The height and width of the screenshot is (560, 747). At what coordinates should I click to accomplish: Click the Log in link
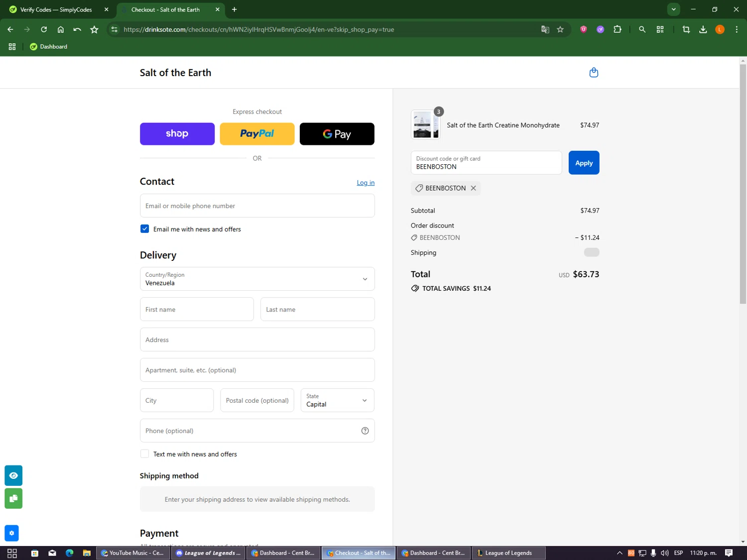[366, 183]
